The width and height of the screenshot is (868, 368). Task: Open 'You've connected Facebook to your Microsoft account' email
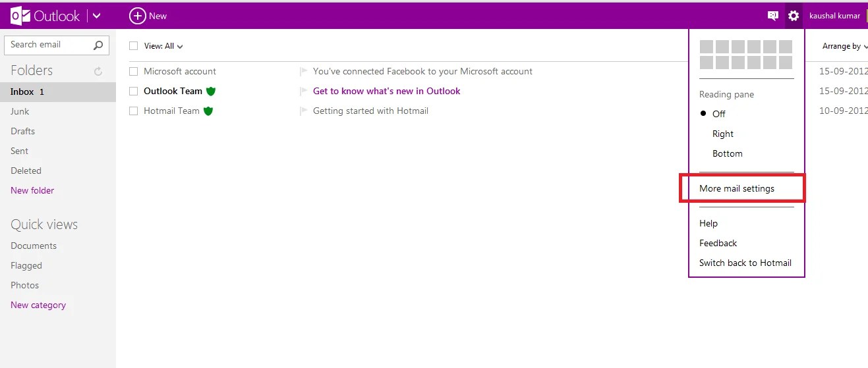click(422, 71)
